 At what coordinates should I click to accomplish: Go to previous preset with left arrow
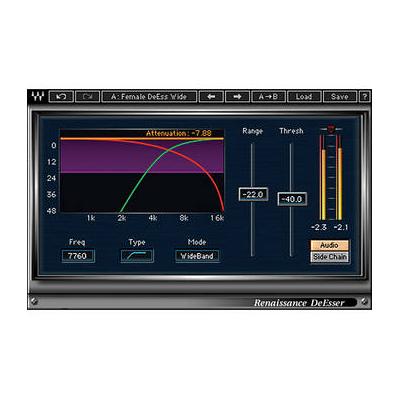211,97
